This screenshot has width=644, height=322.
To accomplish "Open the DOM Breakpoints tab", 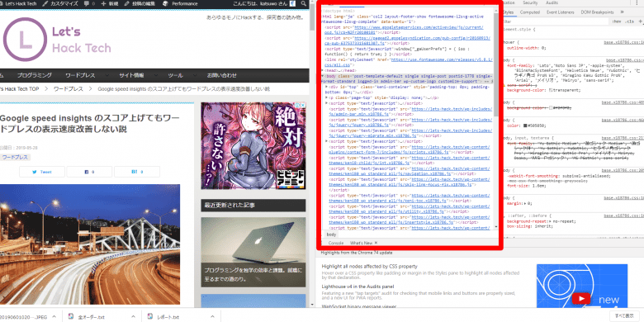I will click(x=597, y=12).
